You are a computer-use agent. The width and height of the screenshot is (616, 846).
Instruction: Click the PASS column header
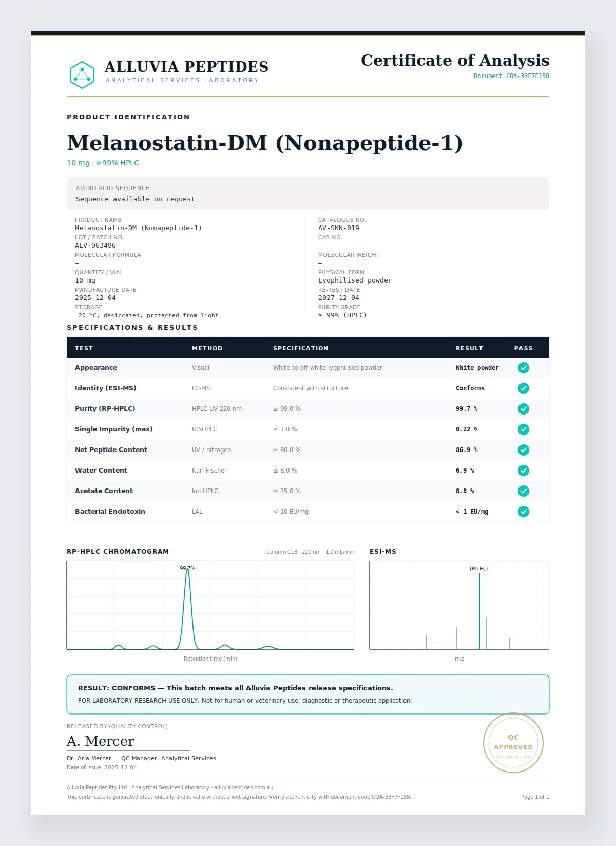click(524, 348)
